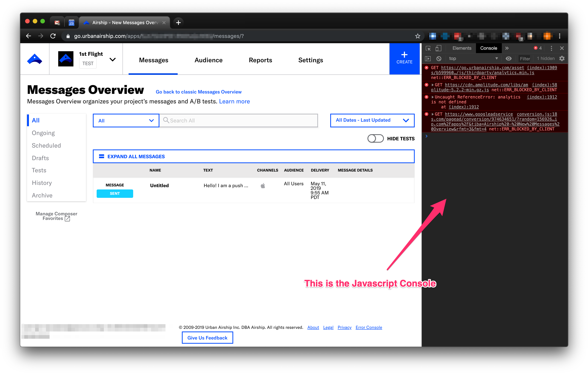Click the 4 errors counter badge in DevTools
This screenshot has width=588, height=373.
coord(537,48)
